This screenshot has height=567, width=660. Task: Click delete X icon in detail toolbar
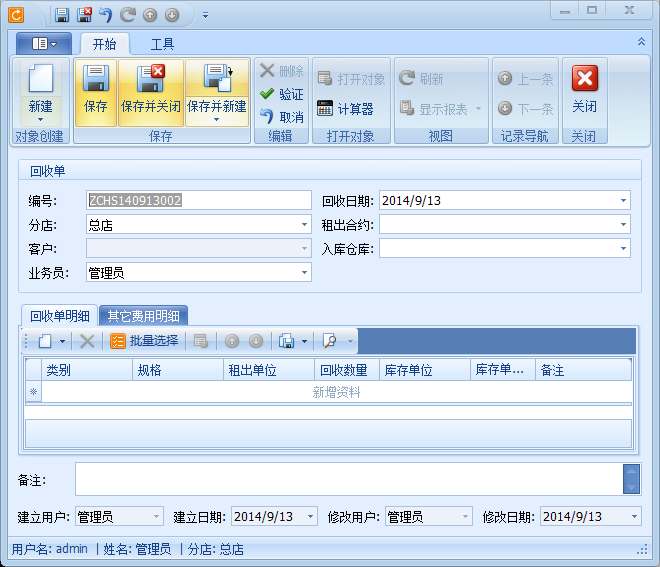(x=87, y=341)
